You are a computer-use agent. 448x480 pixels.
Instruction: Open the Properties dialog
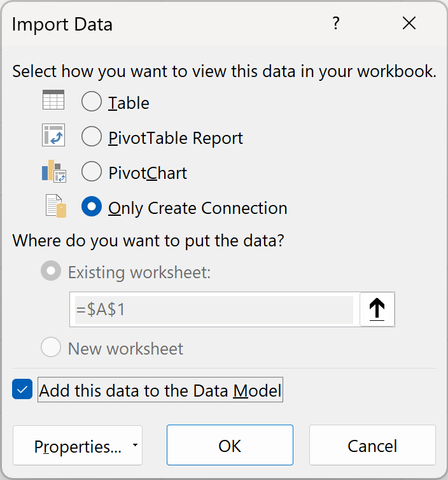point(76,446)
